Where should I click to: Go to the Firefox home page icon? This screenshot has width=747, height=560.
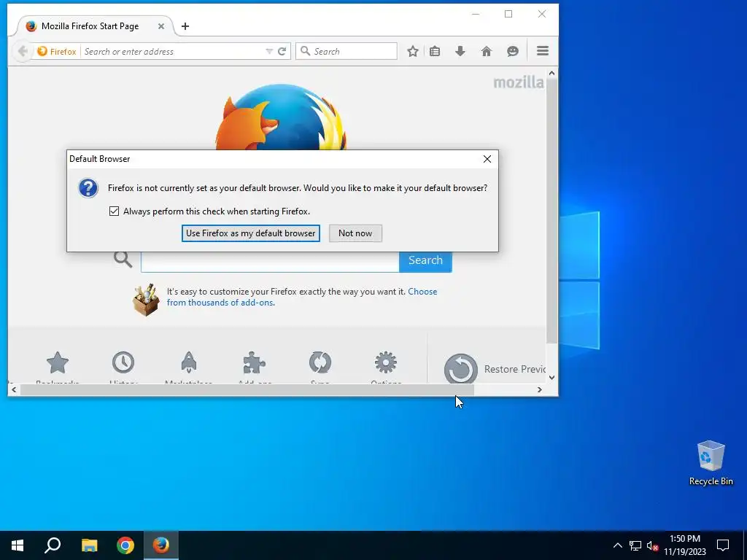pos(487,52)
